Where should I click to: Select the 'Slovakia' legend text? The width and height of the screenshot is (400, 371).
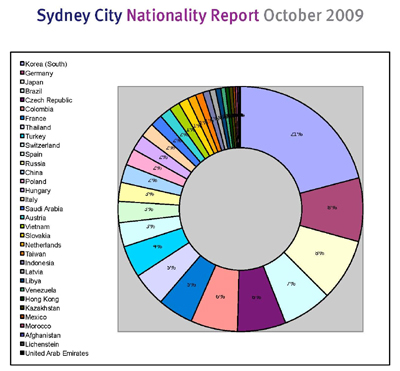38,236
